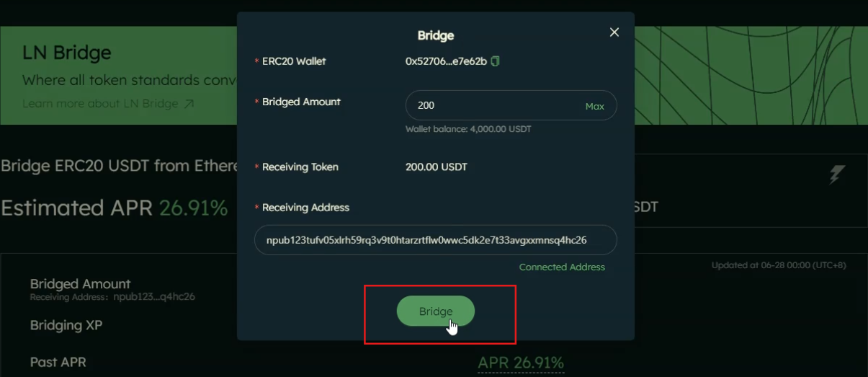This screenshot has height=377, width=868.
Task: Click the Estimated APR 26.91% figure
Action: (193, 208)
